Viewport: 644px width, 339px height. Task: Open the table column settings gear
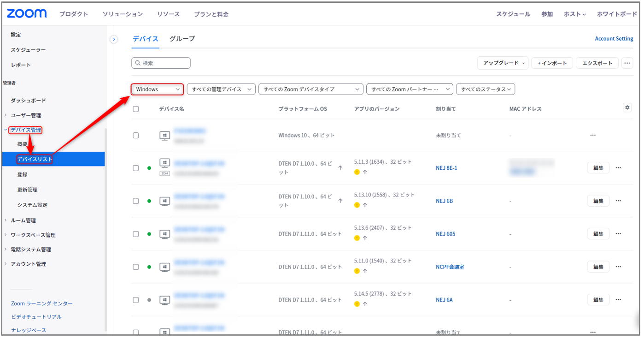[x=627, y=107]
